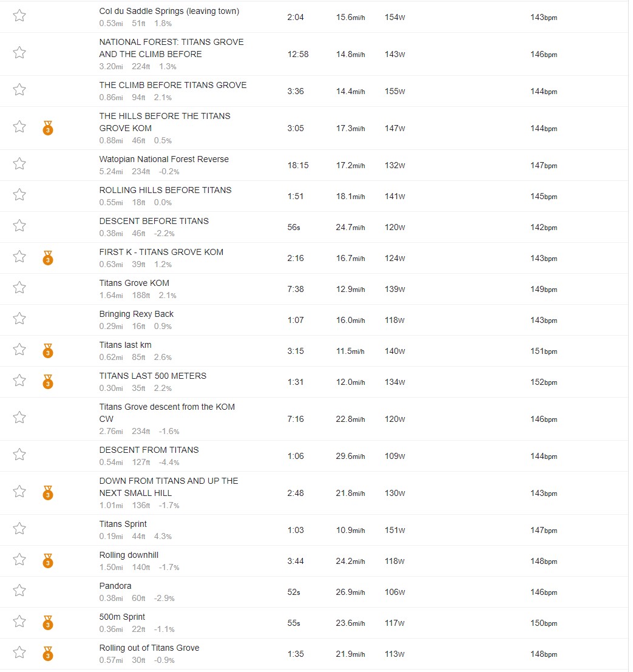633x672 pixels.
Task: Click bronze medal for THE HILLS BEFORE THE TITANS
Action: point(48,128)
